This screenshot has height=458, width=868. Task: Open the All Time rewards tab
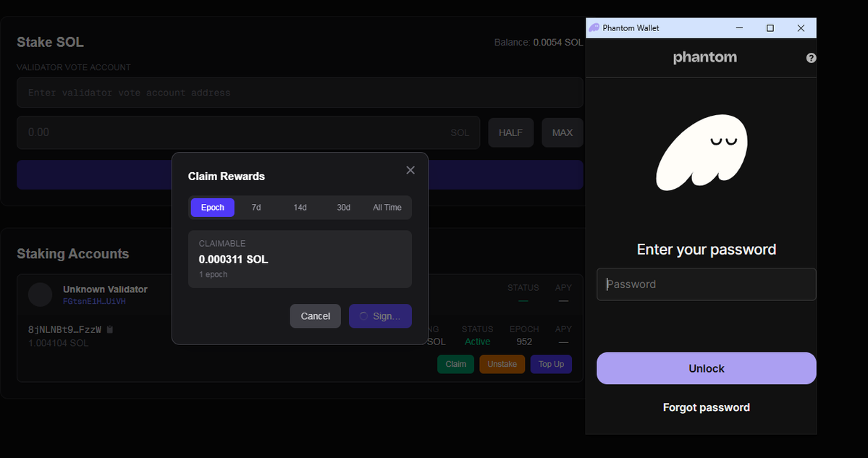(x=387, y=208)
